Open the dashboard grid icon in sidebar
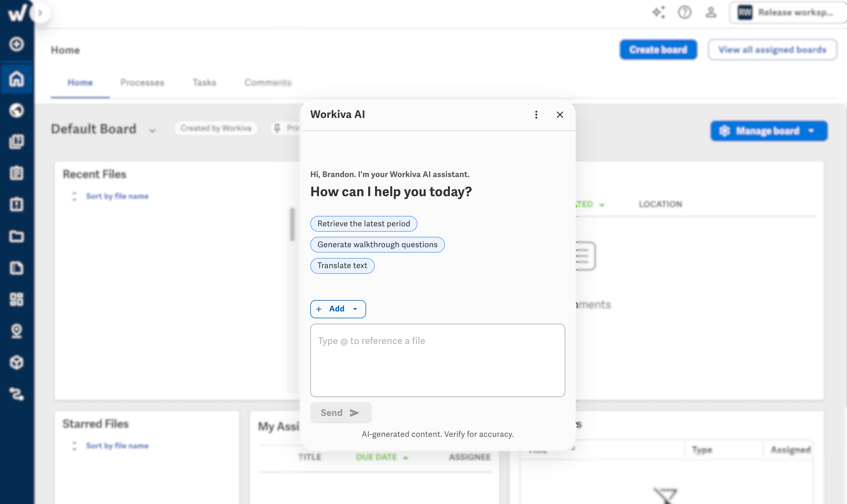 (16, 299)
